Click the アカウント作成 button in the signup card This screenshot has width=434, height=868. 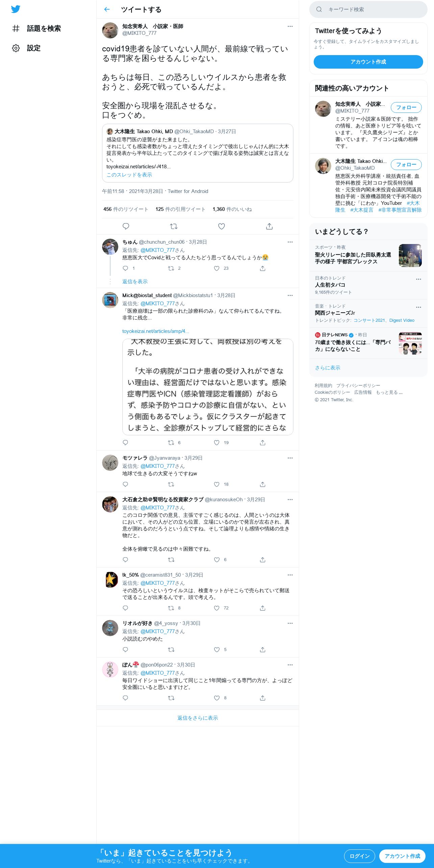tap(368, 62)
